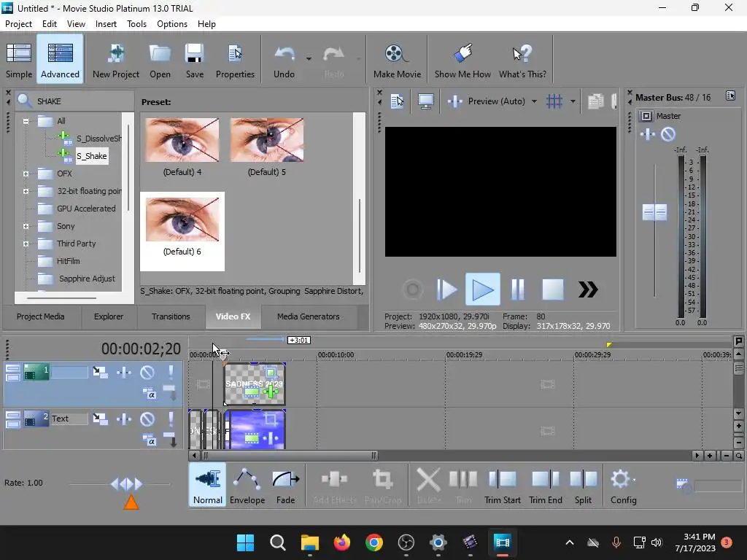Adjust the Master volume fader
This screenshot has width=747, height=560.
point(654,212)
